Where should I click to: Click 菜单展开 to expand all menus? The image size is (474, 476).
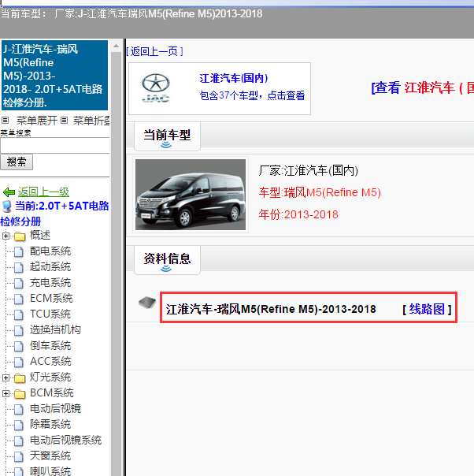click(x=37, y=121)
